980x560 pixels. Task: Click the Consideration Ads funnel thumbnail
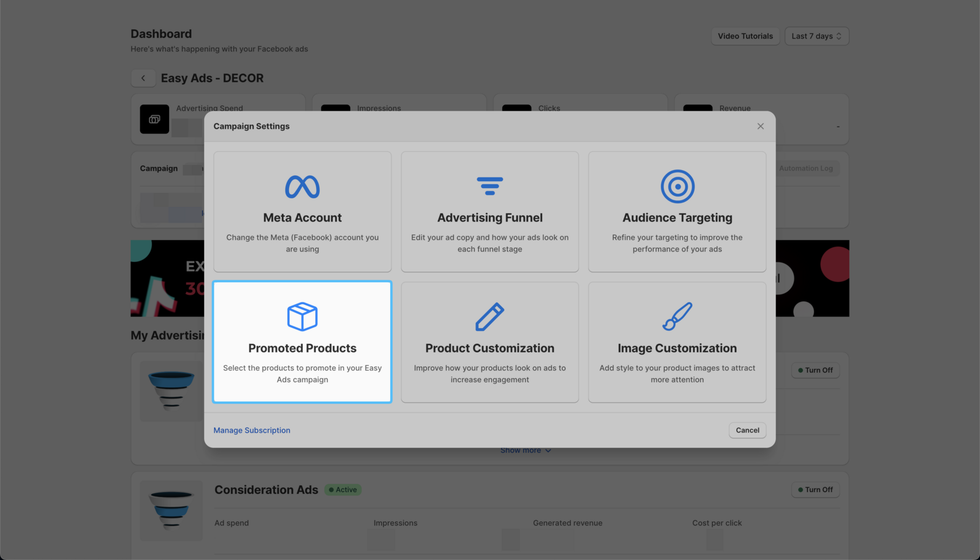(171, 510)
